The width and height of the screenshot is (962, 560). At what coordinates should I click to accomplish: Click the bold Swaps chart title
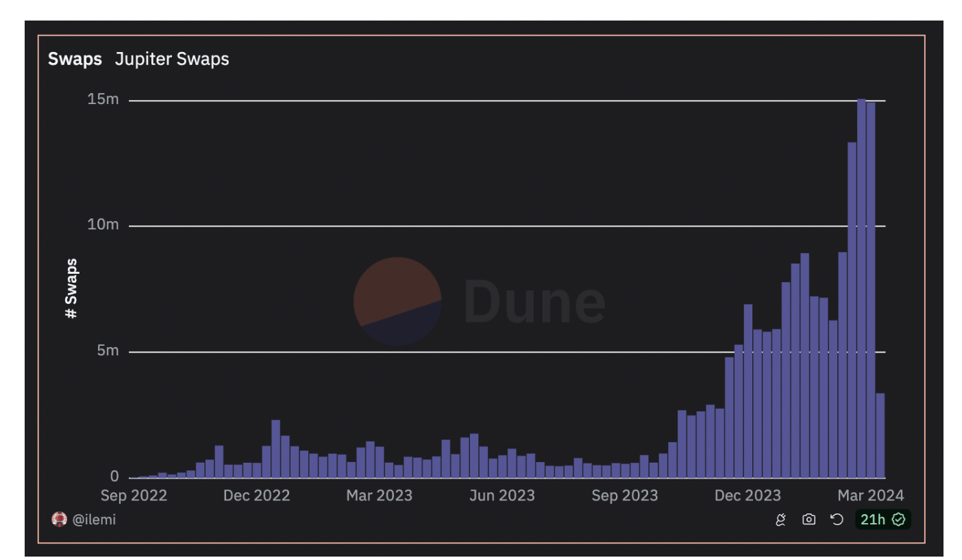coord(75,59)
